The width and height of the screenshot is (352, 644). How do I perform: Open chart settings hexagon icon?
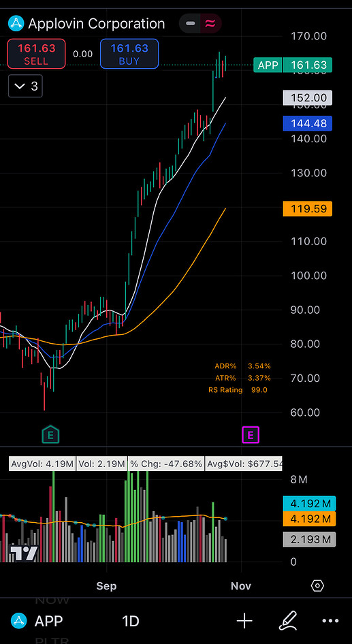317,585
